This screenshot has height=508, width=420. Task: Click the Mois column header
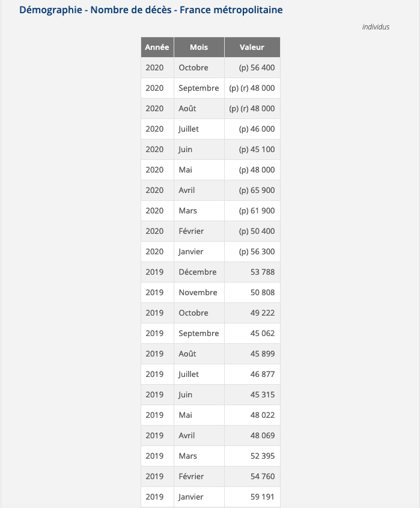[x=199, y=47]
